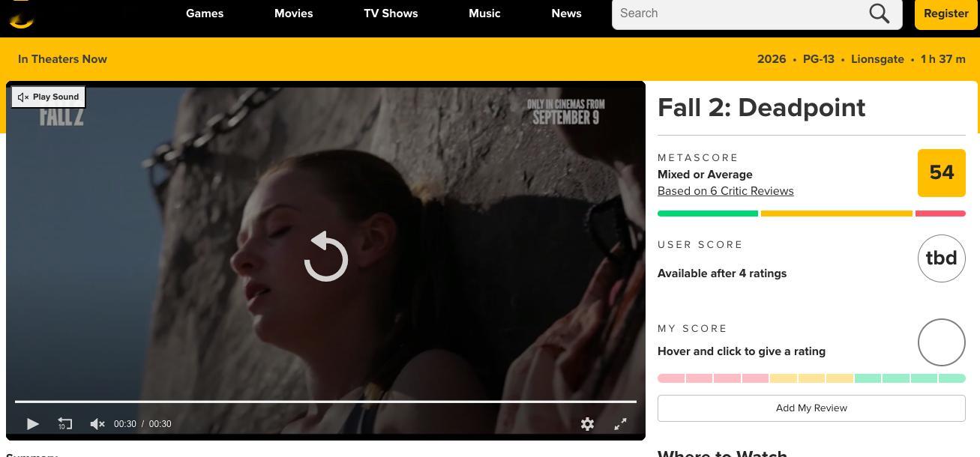
Task: Click the tbd user score circle
Action: (x=942, y=258)
